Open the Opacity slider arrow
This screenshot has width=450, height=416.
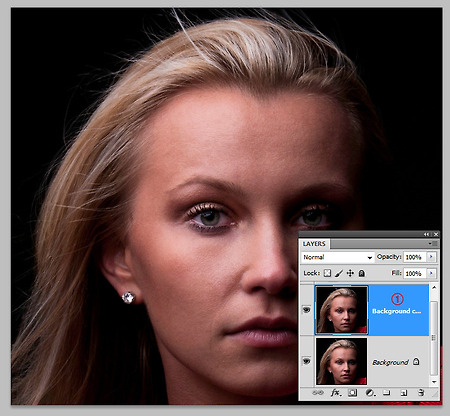coord(431,257)
